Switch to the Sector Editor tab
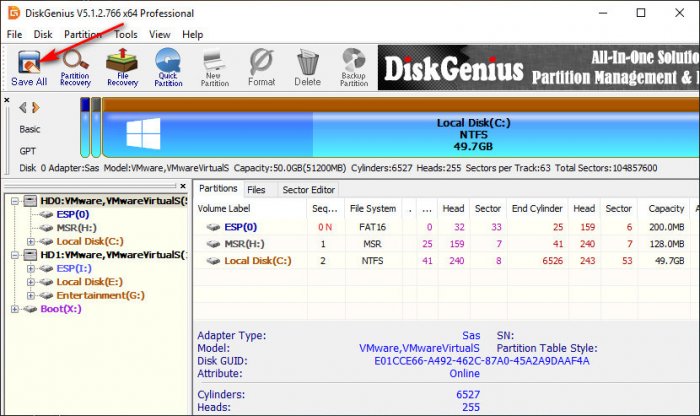700x416 pixels. pos(308,190)
